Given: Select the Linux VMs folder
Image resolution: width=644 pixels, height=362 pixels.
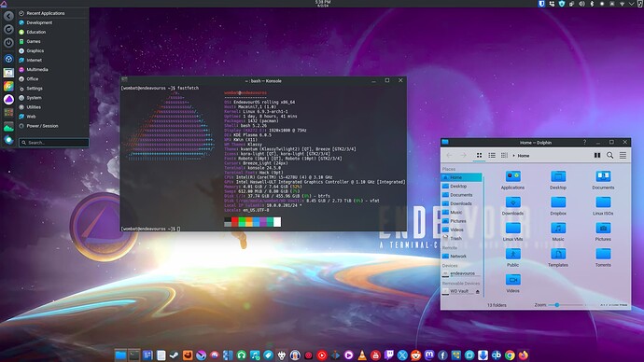Looking at the screenshot, I should tap(512, 232).
